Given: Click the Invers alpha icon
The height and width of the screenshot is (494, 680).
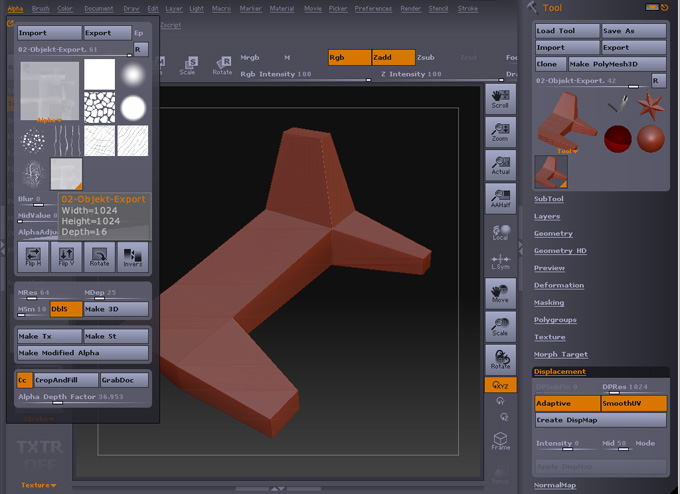Looking at the screenshot, I should click(132, 256).
